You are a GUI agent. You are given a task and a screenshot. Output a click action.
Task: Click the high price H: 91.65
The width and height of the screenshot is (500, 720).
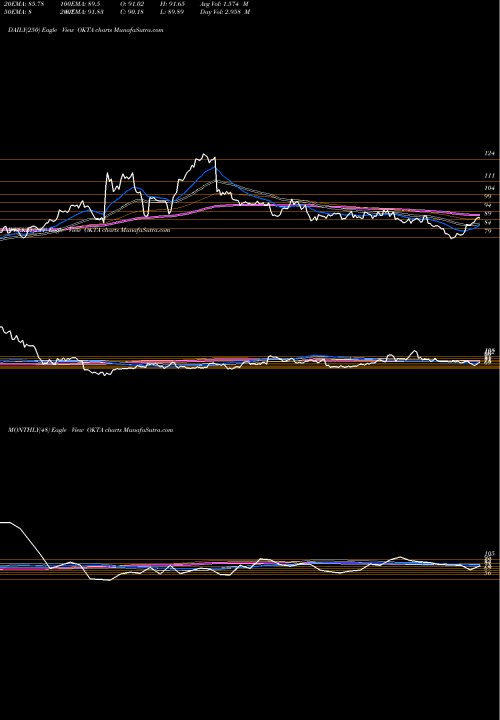pos(171,4)
